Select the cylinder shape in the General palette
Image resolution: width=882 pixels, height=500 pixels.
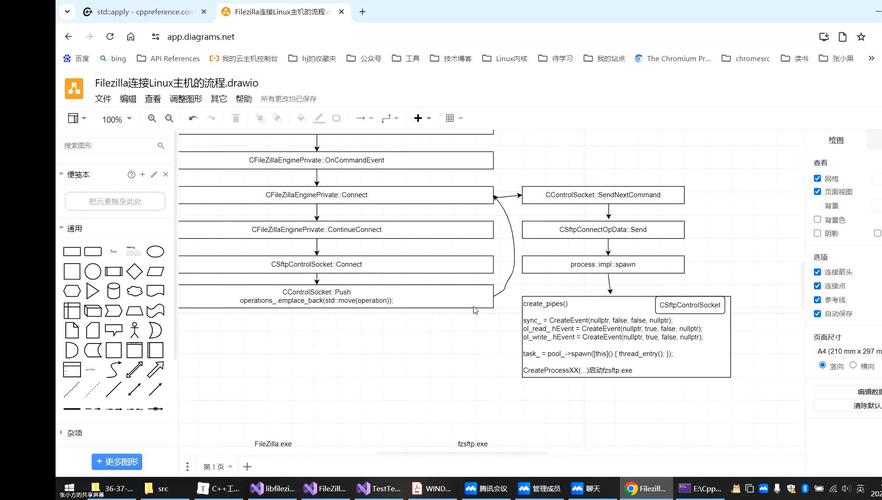tap(114, 291)
